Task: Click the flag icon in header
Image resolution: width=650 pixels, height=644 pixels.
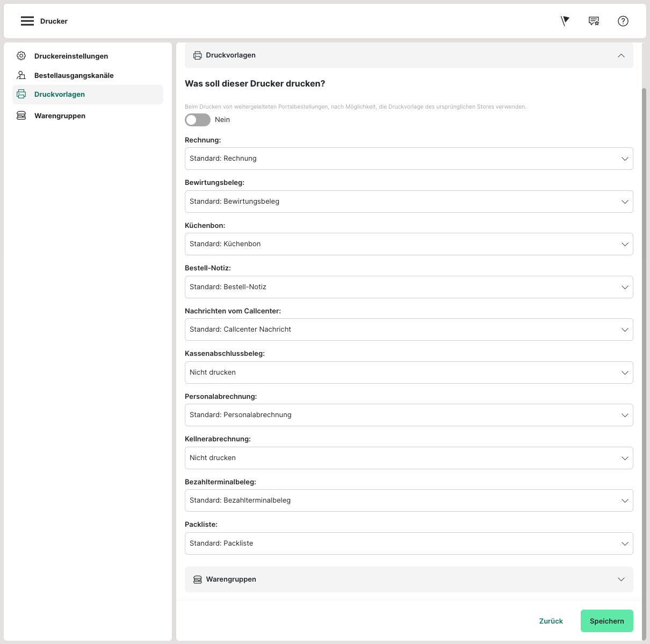Action: click(565, 21)
